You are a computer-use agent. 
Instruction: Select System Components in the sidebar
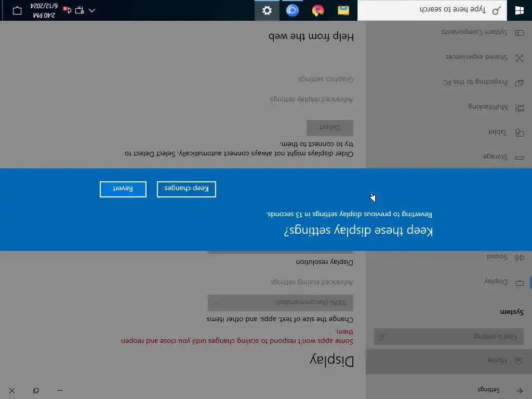448,33
